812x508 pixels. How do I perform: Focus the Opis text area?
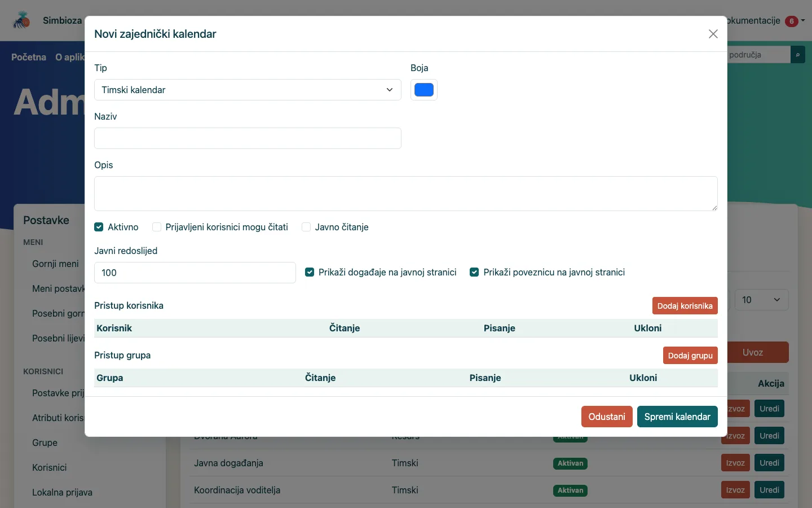[406, 194]
